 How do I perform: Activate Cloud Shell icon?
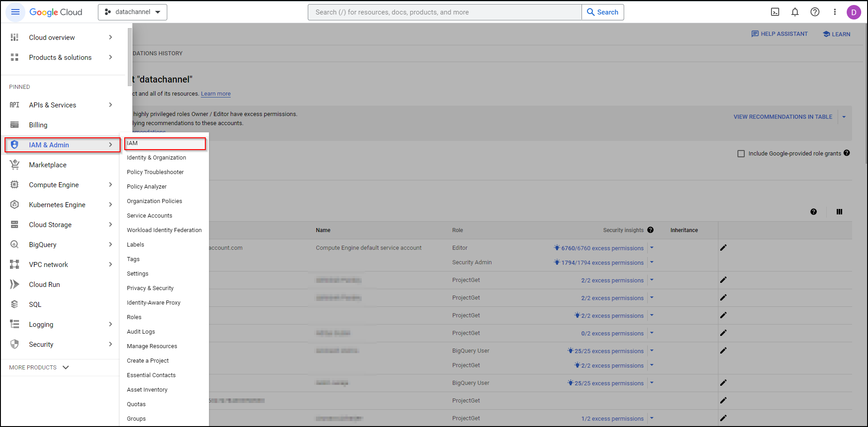(x=775, y=12)
